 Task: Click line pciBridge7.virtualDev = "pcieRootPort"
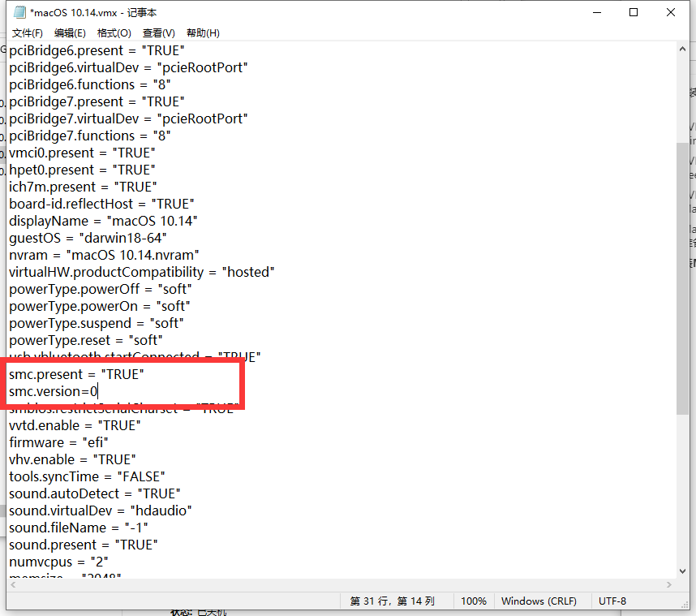point(128,118)
